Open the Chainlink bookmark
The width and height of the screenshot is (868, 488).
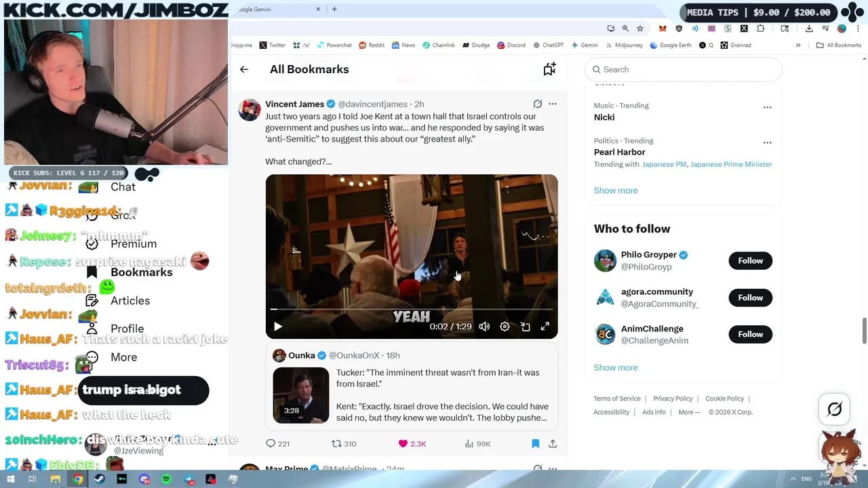tap(438, 45)
